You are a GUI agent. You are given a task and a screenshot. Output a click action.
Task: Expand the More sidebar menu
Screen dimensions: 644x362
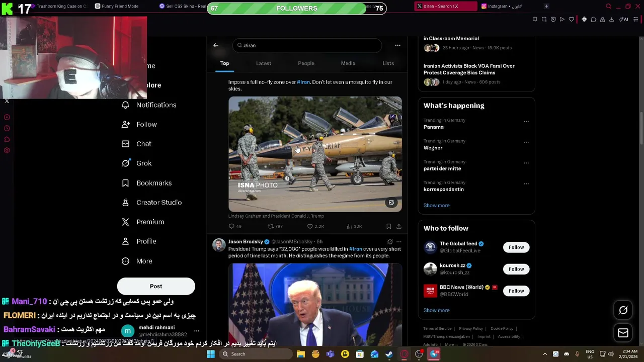137,261
